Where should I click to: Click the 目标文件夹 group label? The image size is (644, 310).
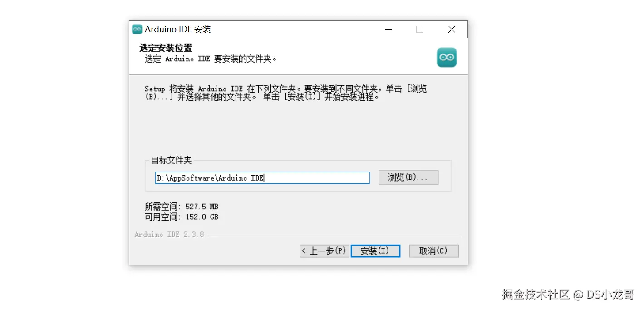tap(171, 160)
